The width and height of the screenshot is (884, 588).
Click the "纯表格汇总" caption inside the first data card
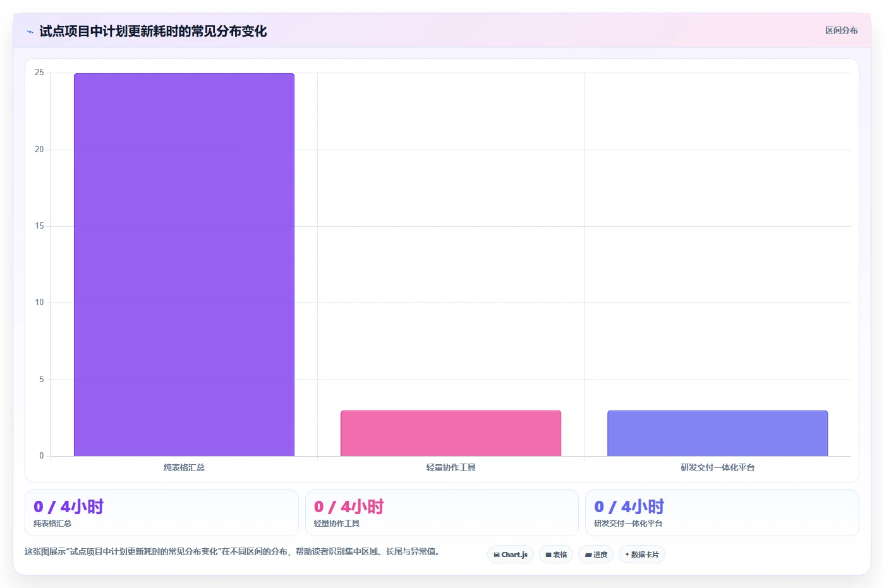pyautogui.click(x=52, y=524)
